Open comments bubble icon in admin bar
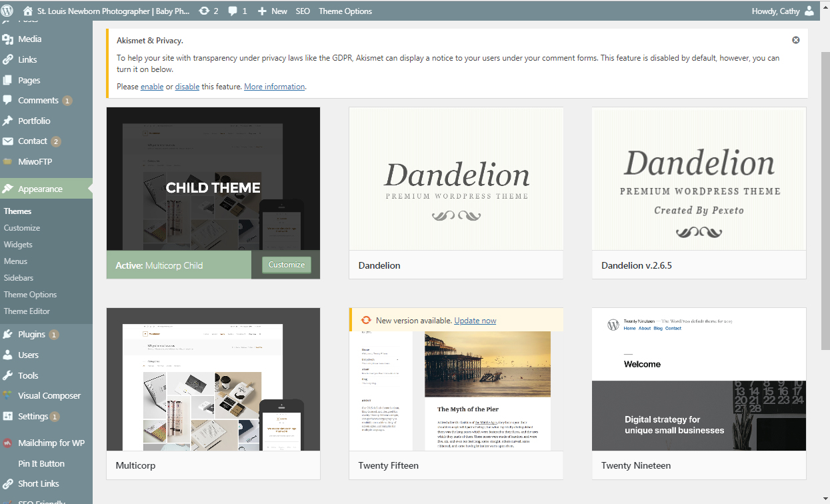 tap(233, 11)
